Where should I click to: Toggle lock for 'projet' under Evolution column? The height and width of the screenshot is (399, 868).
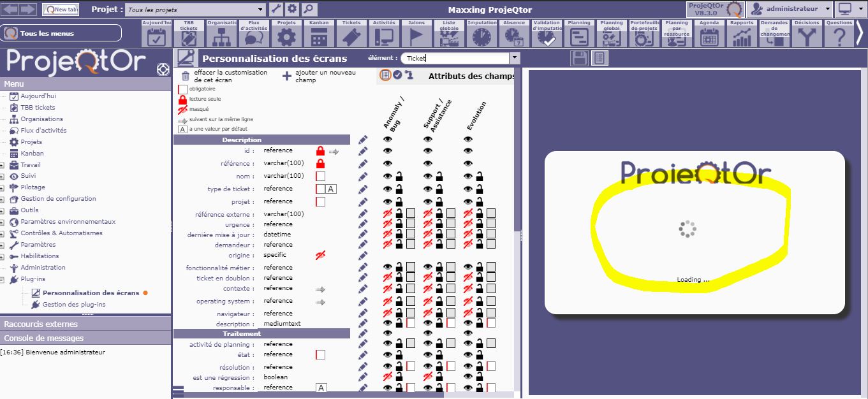(480, 201)
